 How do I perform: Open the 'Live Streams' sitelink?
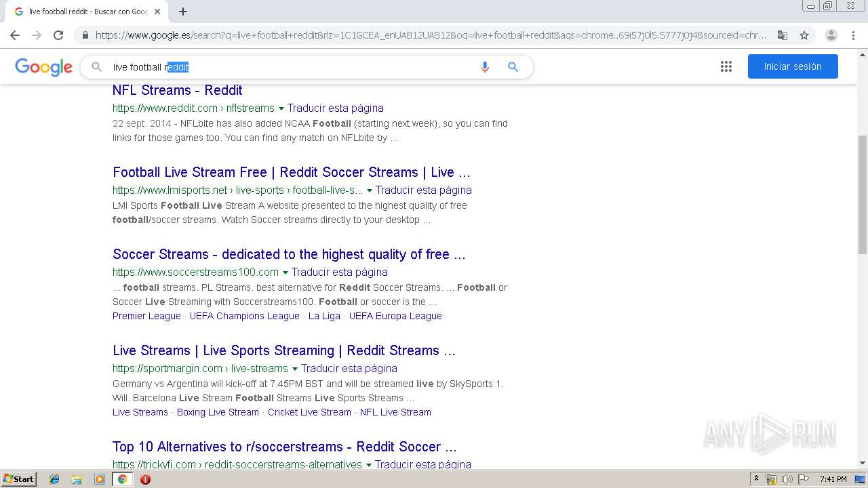[140, 412]
